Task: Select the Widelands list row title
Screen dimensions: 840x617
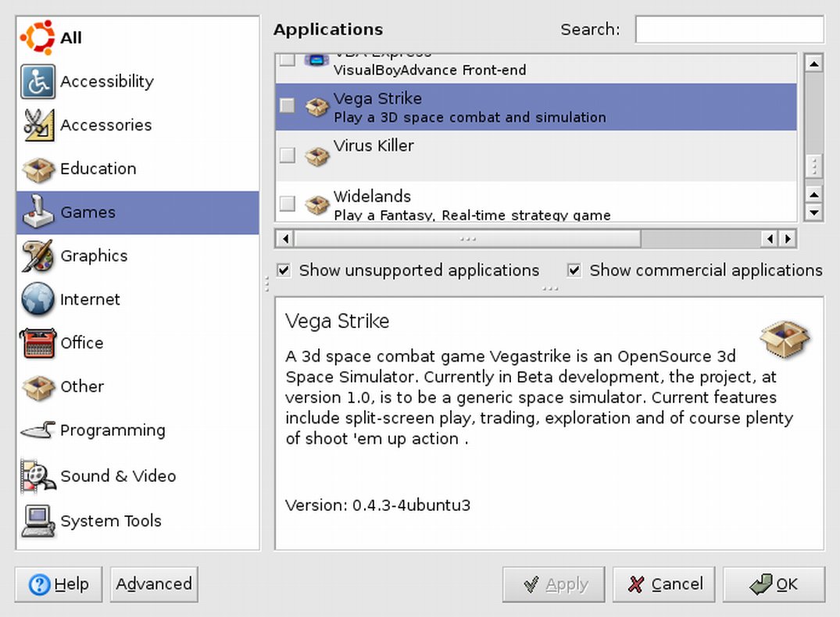Action: pyautogui.click(x=372, y=196)
